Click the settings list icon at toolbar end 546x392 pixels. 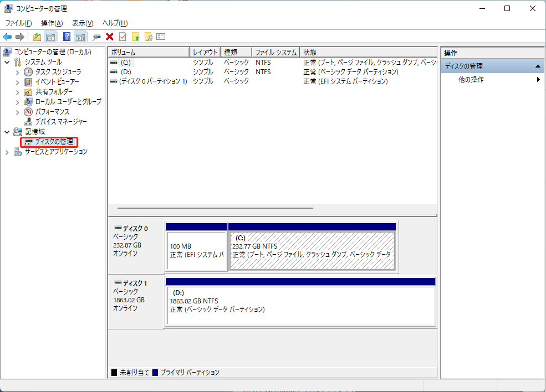click(x=161, y=37)
